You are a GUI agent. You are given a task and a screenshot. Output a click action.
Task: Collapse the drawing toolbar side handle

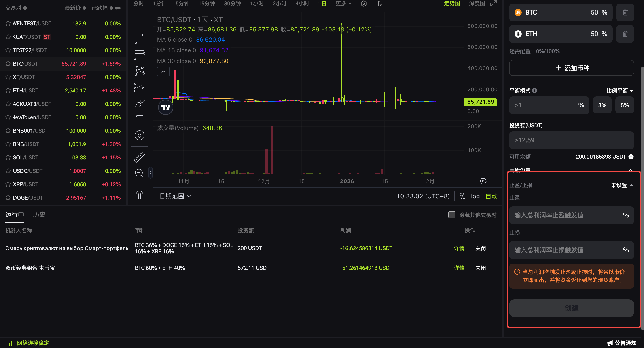[x=150, y=173]
